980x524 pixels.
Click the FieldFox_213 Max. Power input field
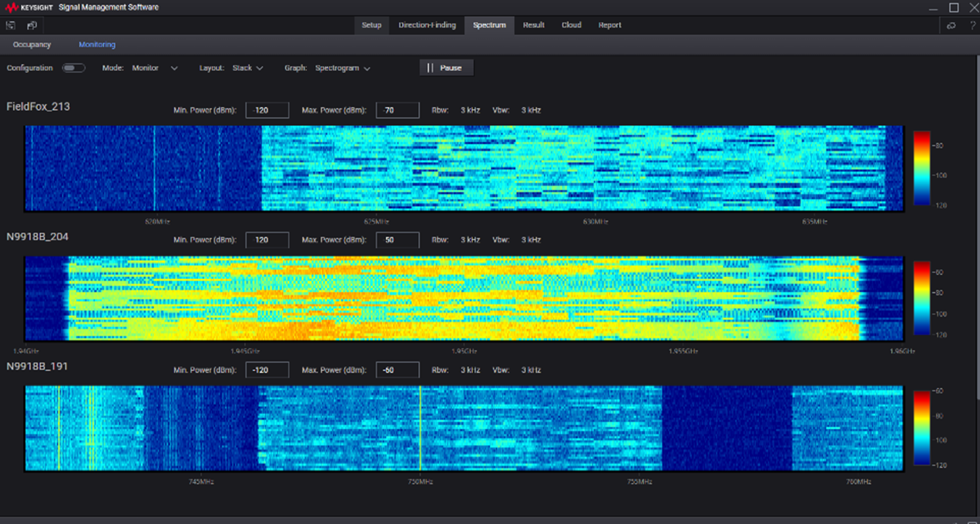[397, 110]
